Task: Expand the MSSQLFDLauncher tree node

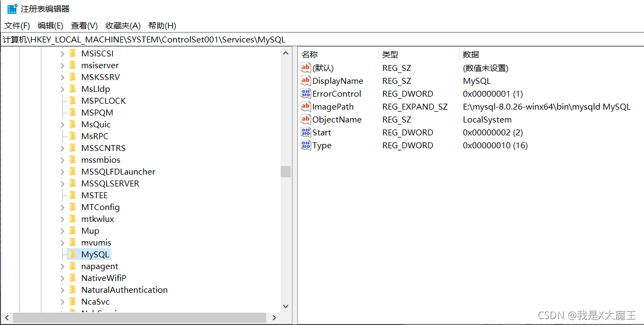Action: [62, 172]
